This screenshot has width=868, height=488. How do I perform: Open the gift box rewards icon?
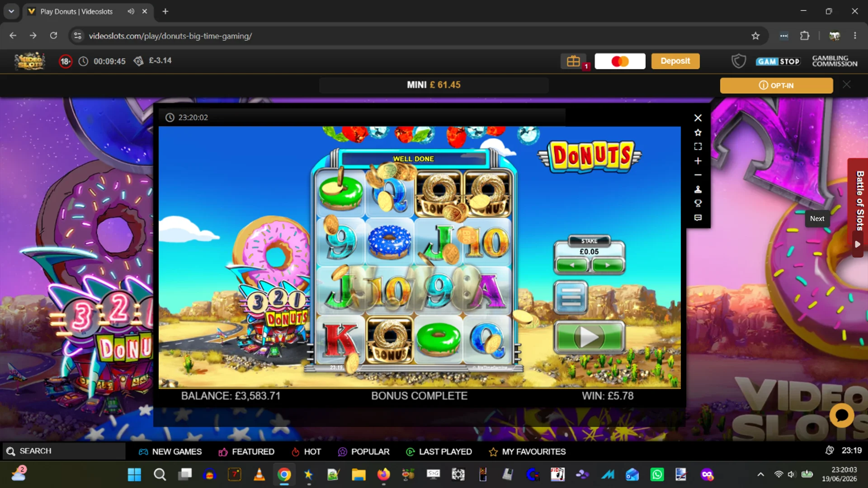573,61
